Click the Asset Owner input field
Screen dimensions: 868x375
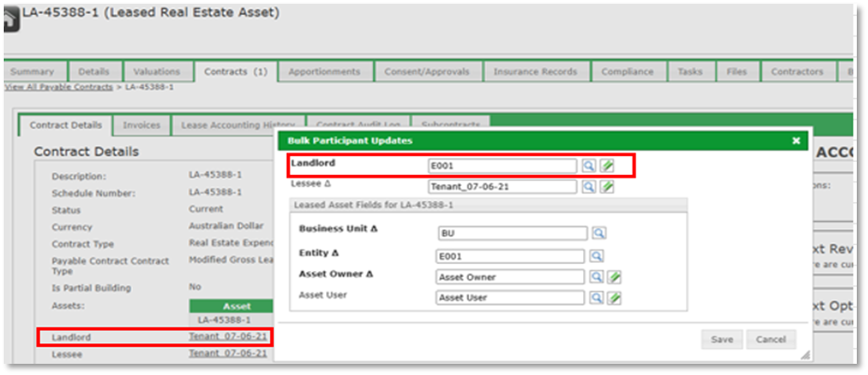tap(510, 277)
